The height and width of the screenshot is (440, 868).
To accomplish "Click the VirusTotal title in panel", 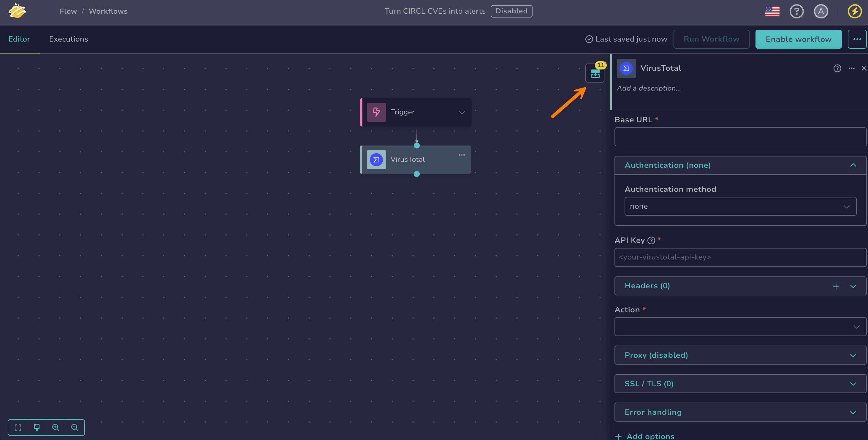I will tap(660, 68).
